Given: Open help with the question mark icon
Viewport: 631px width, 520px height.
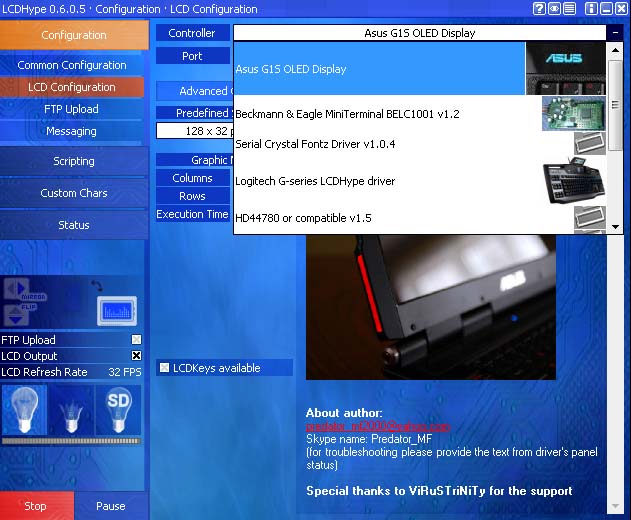Looking at the screenshot, I should [x=539, y=8].
